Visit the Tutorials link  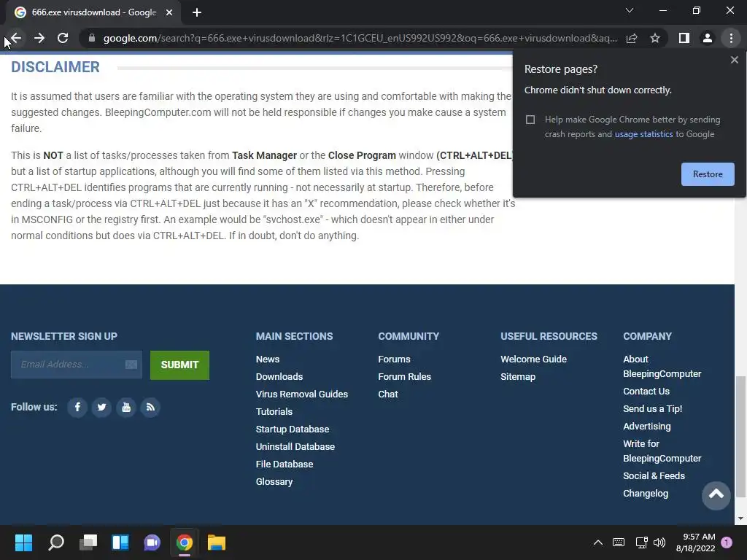[x=274, y=412]
